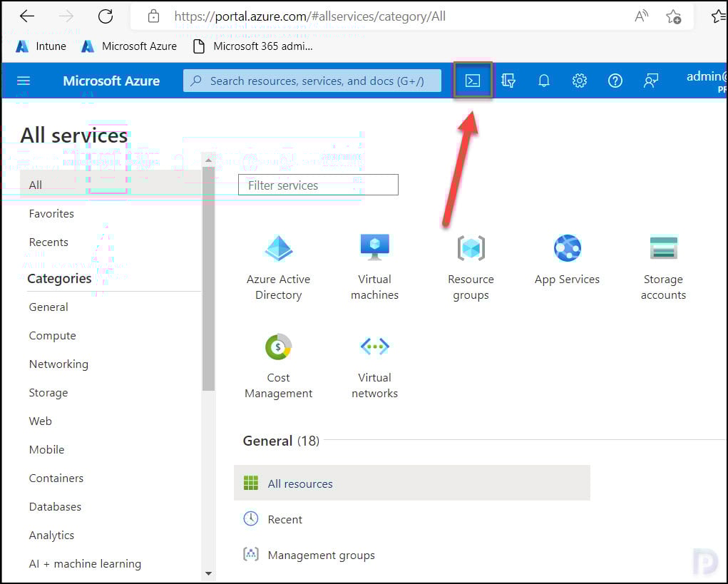Select the Mobile category
This screenshot has width=728, height=584.
[x=46, y=449]
